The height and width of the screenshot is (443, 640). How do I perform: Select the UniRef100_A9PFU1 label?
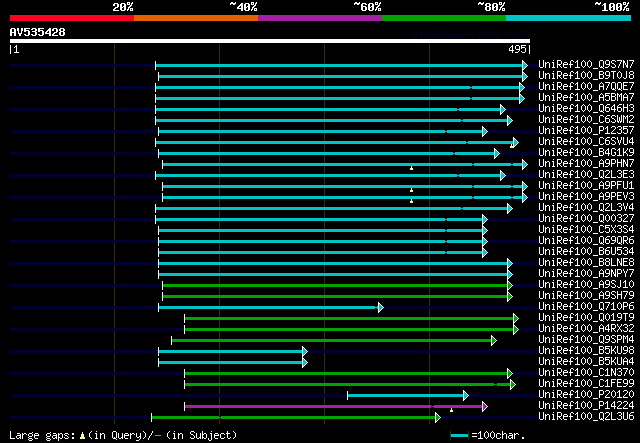586,185
